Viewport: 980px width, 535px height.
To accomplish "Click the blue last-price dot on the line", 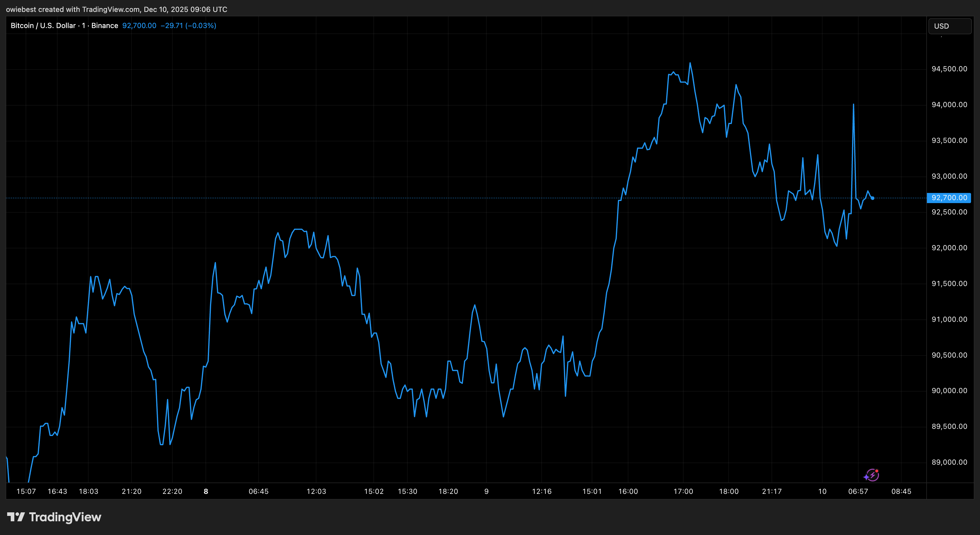I will (x=872, y=198).
